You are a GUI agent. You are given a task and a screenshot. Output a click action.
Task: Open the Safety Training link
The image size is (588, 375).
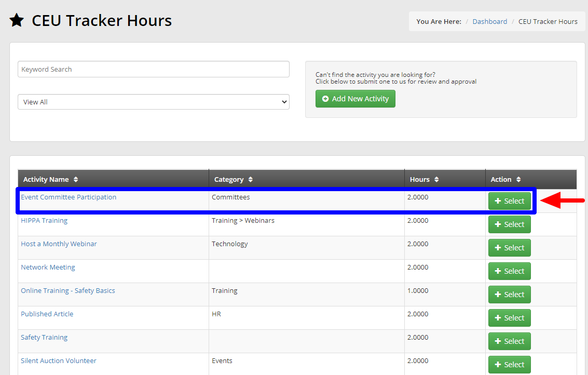[x=44, y=337]
